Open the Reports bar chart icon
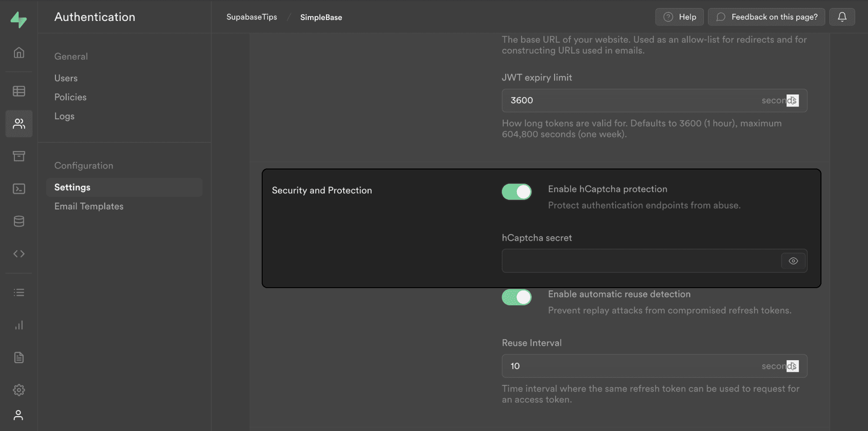The height and width of the screenshot is (431, 868). [19, 325]
